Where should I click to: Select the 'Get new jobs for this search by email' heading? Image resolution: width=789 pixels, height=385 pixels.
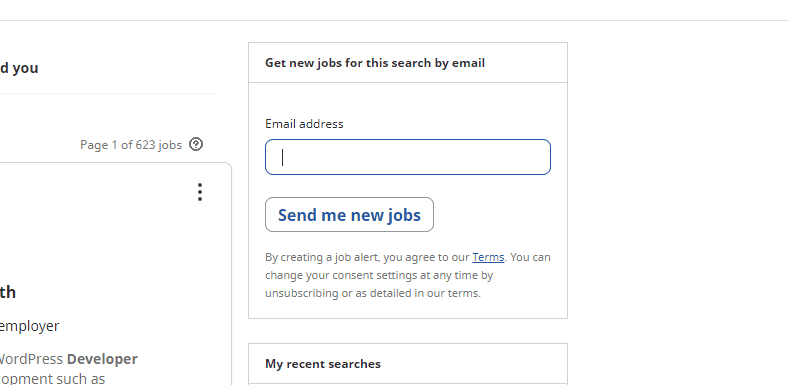[x=375, y=63]
